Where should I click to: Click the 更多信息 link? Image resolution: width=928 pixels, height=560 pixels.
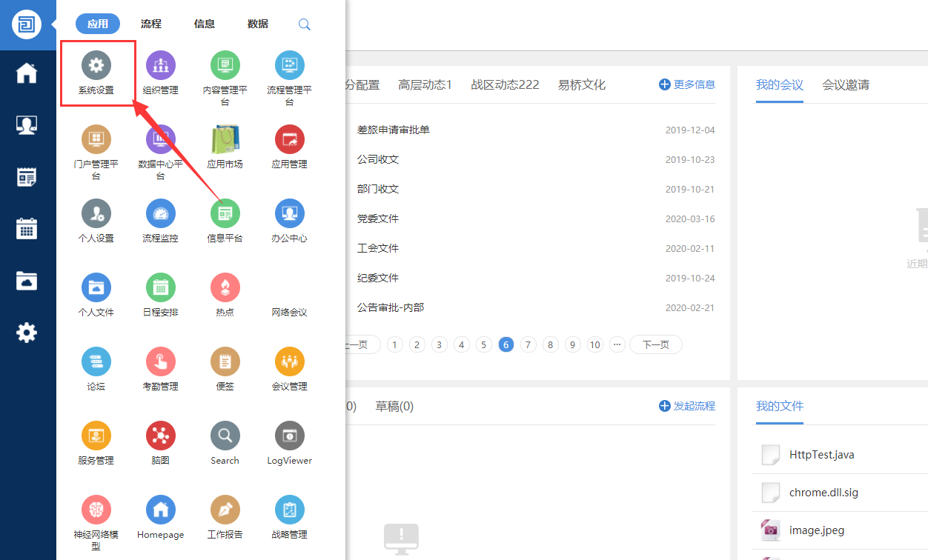[x=687, y=84]
